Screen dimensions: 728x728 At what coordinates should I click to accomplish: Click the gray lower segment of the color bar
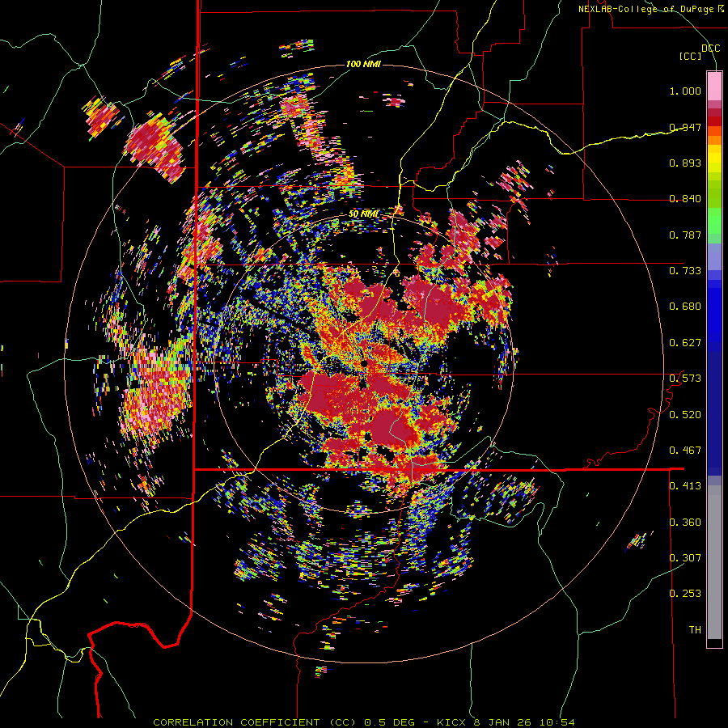pyautogui.click(x=714, y=562)
